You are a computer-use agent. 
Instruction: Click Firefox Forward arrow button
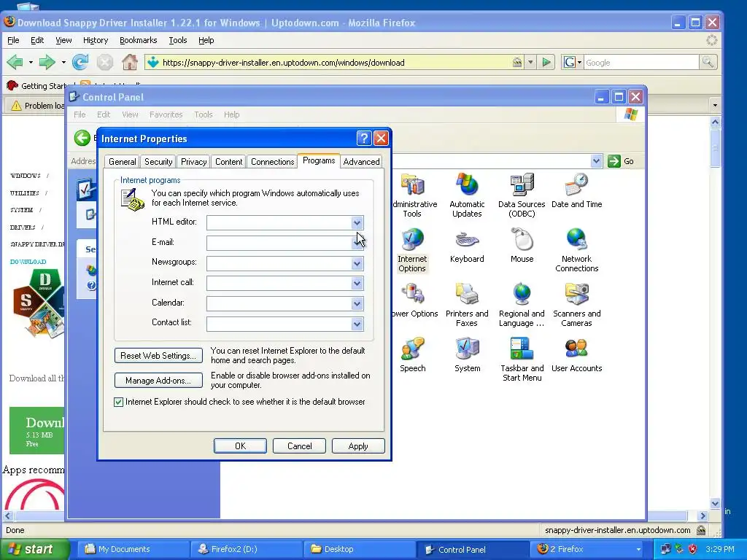point(47,62)
